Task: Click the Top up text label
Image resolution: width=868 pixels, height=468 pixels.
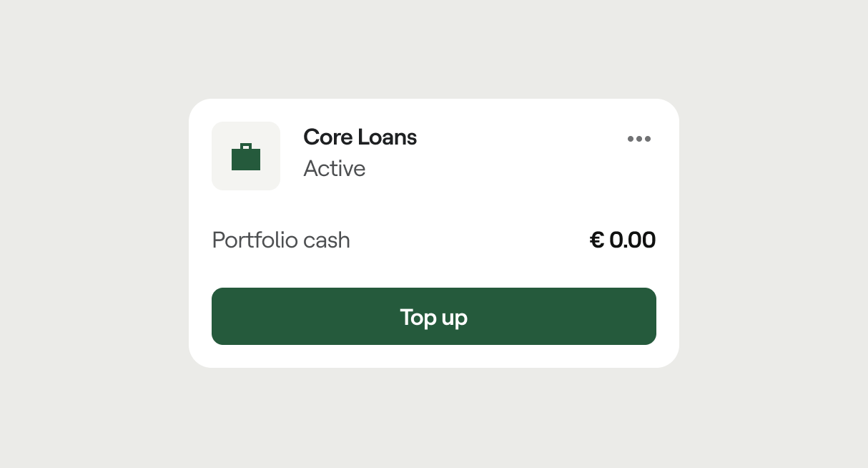Action: (x=434, y=317)
